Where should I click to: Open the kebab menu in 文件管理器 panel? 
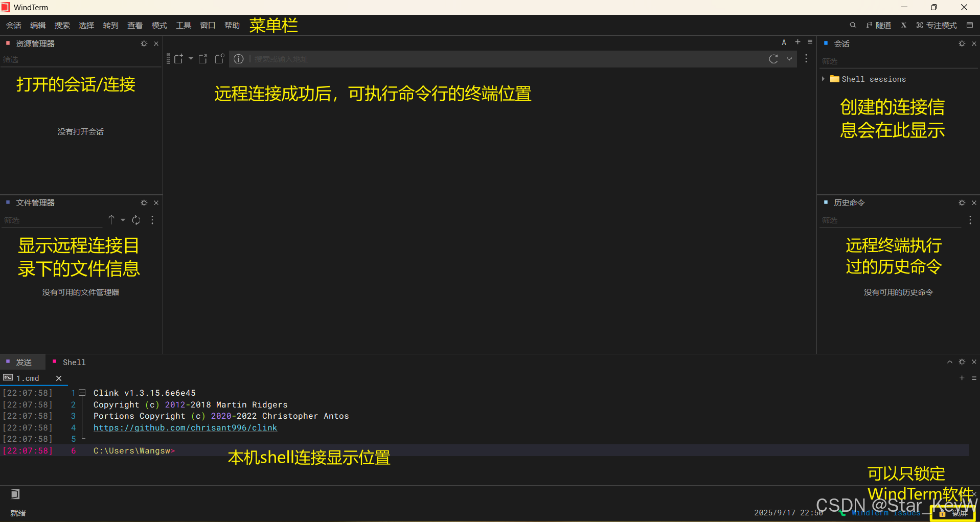(152, 220)
